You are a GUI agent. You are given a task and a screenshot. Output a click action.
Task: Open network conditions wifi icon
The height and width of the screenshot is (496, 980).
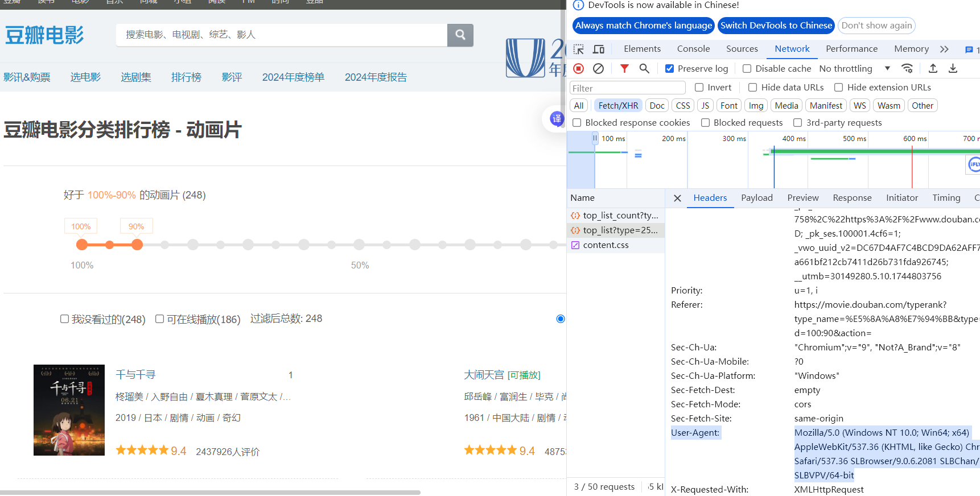click(907, 69)
